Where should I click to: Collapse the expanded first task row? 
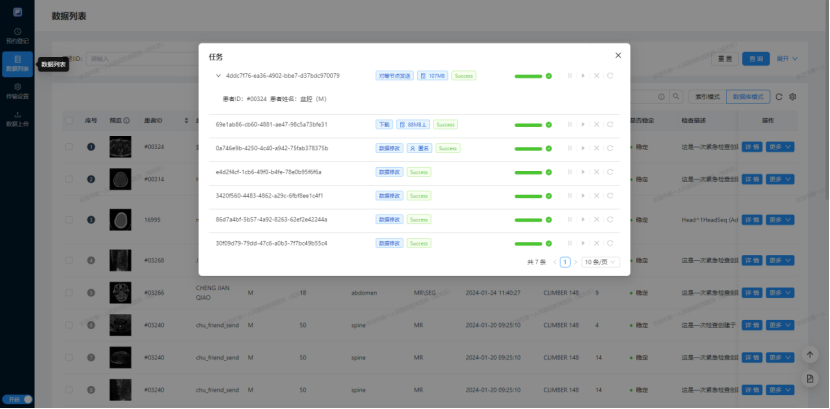[x=218, y=76]
